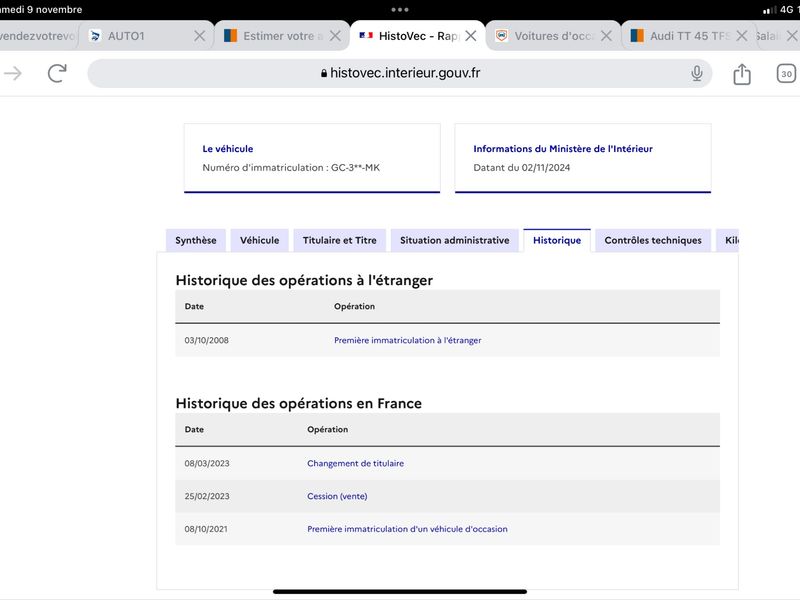Viewport: 800px width, 600px height.
Task: Open the Situation administrative tab
Action: (x=455, y=240)
